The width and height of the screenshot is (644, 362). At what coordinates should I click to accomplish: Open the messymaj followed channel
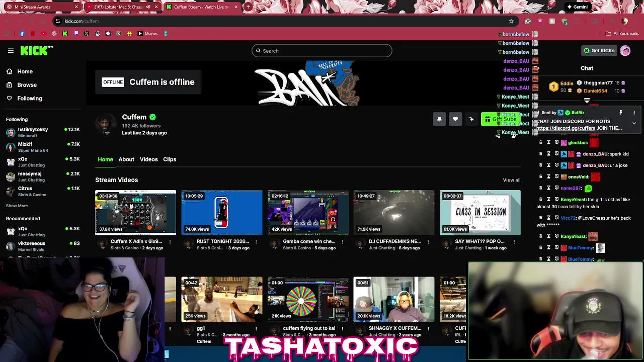point(43,176)
